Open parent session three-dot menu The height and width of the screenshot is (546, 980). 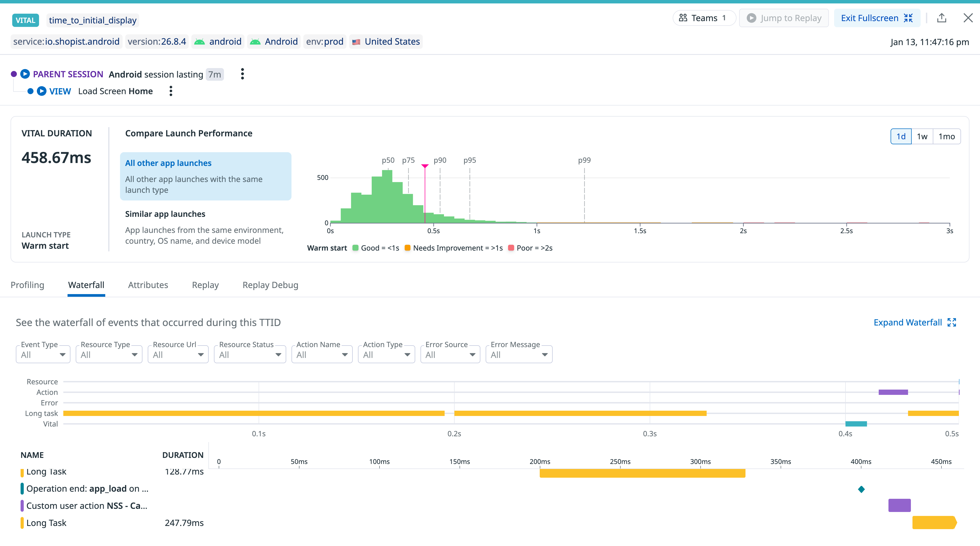pyautogui.click(x=242, y=74)
